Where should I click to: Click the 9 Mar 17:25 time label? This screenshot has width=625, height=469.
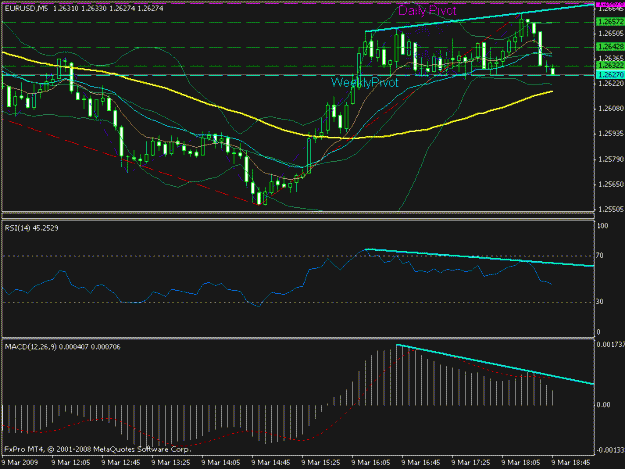click(471, 463)
